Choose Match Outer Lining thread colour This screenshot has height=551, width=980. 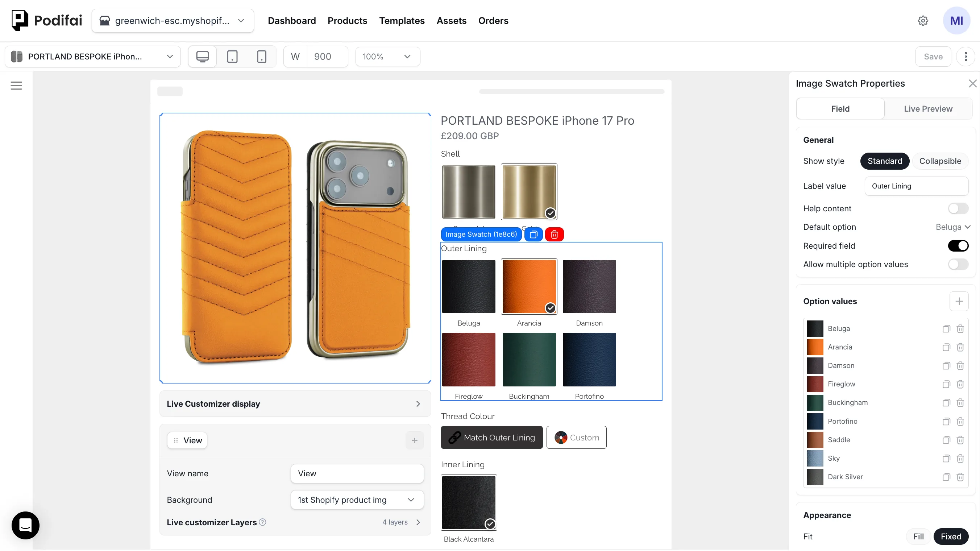(x=491, y=438)
